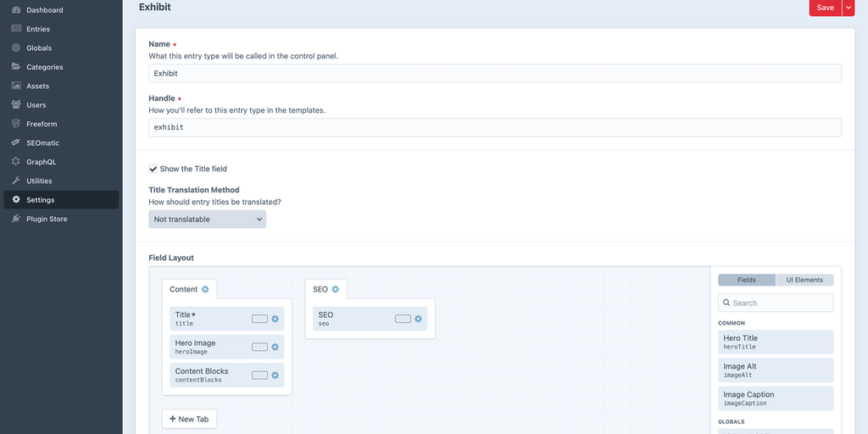Click the Utilities wrench icon
868x434 pixels.
click(x=16, y=181)
